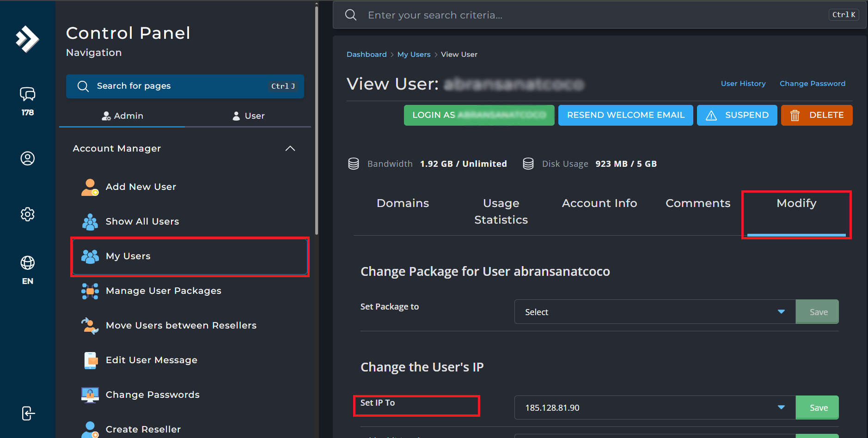Switch to the Admin navigation tab
868x438 pixels.
tap(122, 116)
